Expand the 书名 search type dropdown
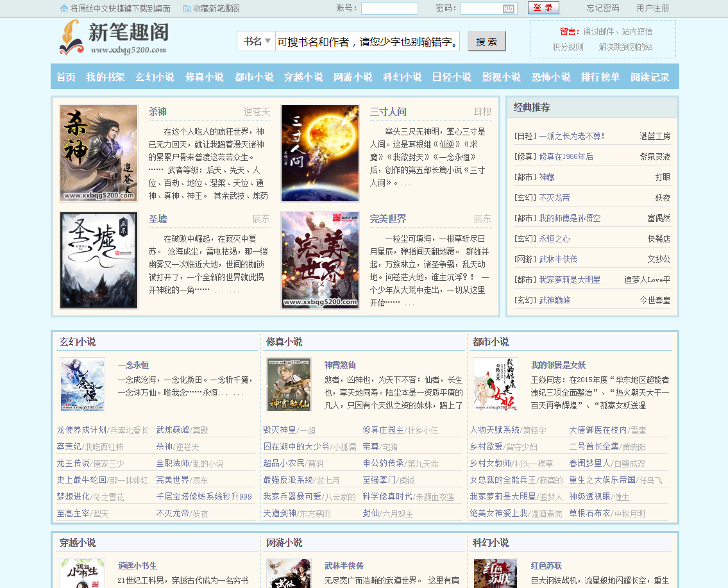This screenshot has width=728, height=588. coord(257,41)
